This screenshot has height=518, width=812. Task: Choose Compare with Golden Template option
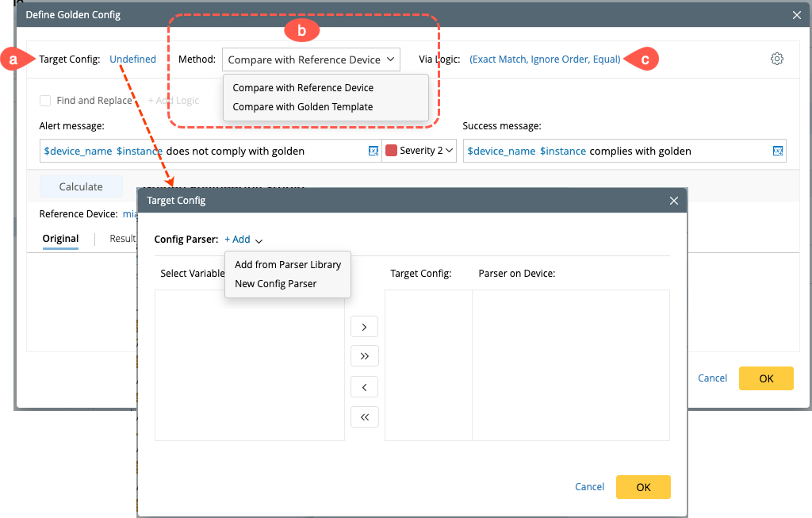click(302, 107)
